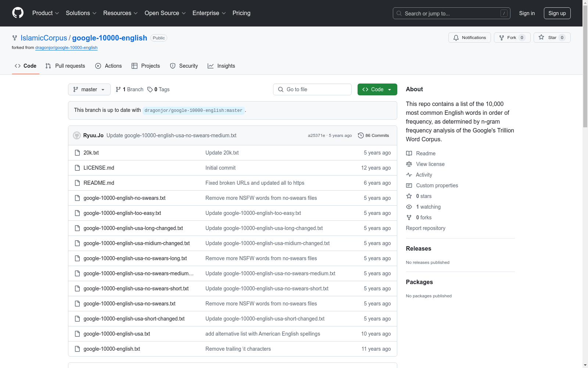Image resolution: width=588 pixels, height=368 pixels.
Task: Click the tag icon near 0 Tags
Action: coord(150,89)
